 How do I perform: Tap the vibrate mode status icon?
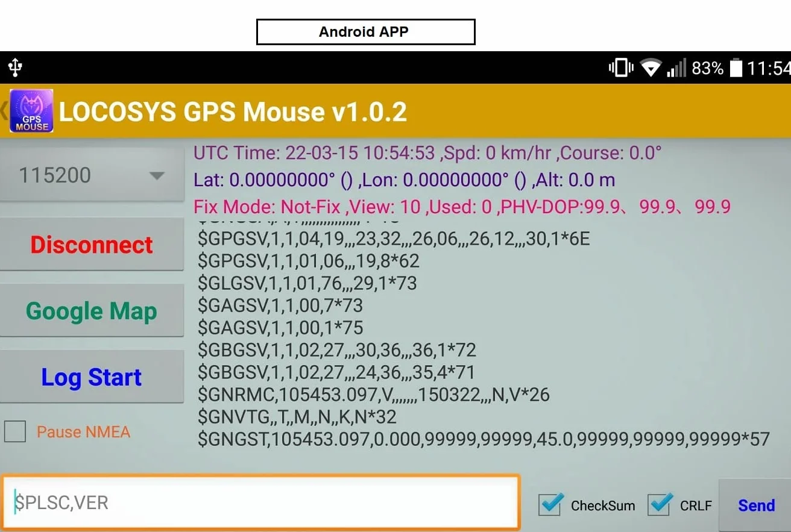[621, 67]
